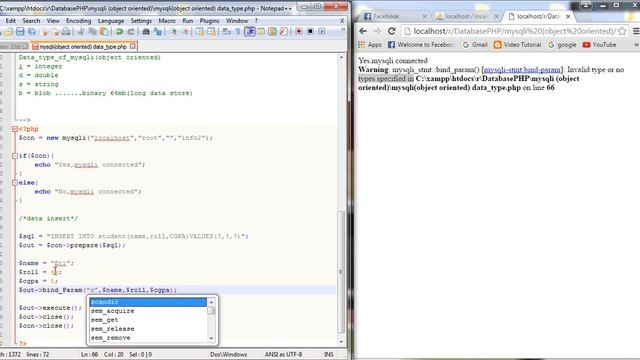Click the Close document toolbar icon
The width and height of the screenshot is (640, 360).
(x=44, y=31)
